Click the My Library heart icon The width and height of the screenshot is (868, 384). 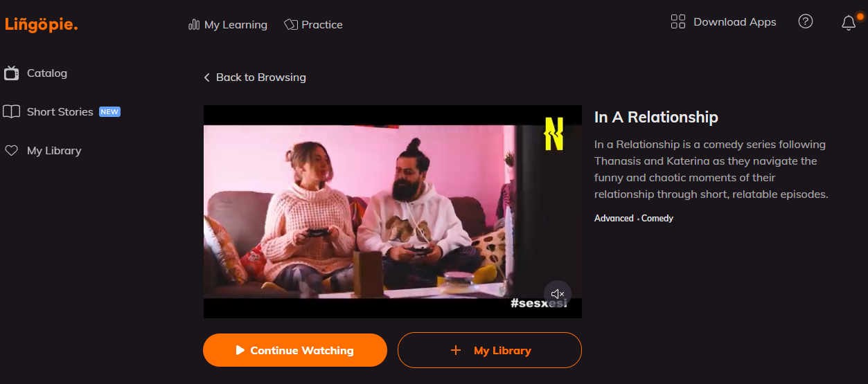tap(11, 150)
